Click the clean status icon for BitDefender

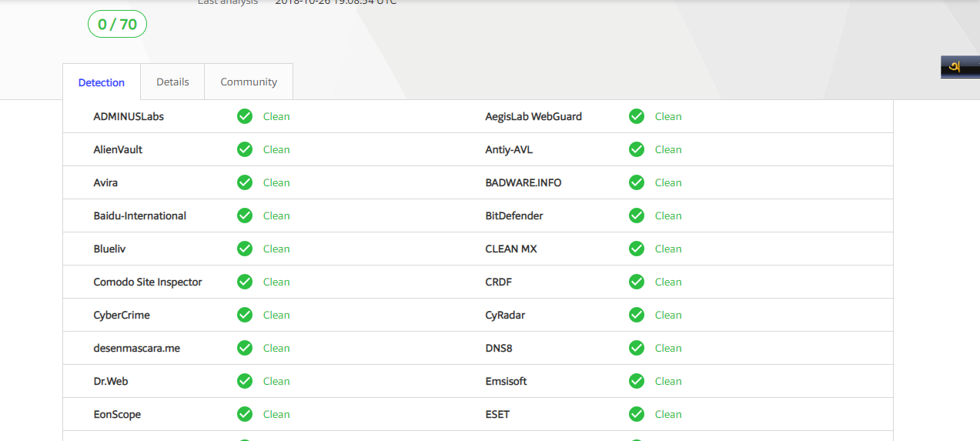click(637, 215)
